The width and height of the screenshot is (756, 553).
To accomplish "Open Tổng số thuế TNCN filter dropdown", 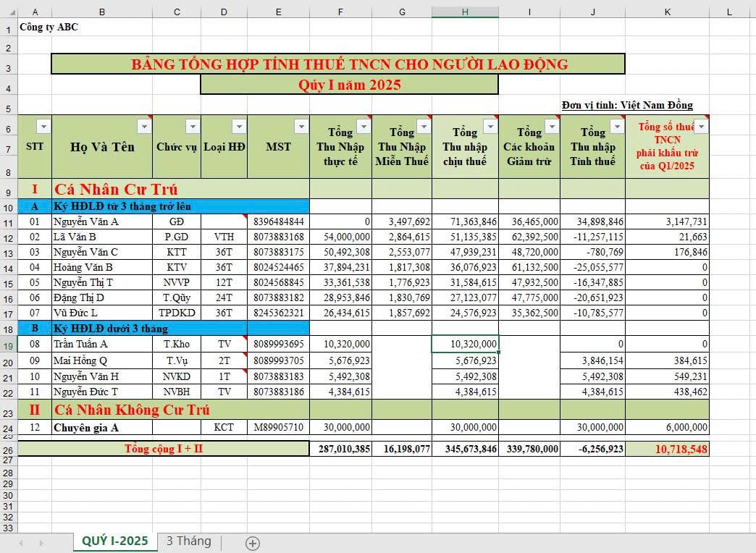I will click(701, 127).
